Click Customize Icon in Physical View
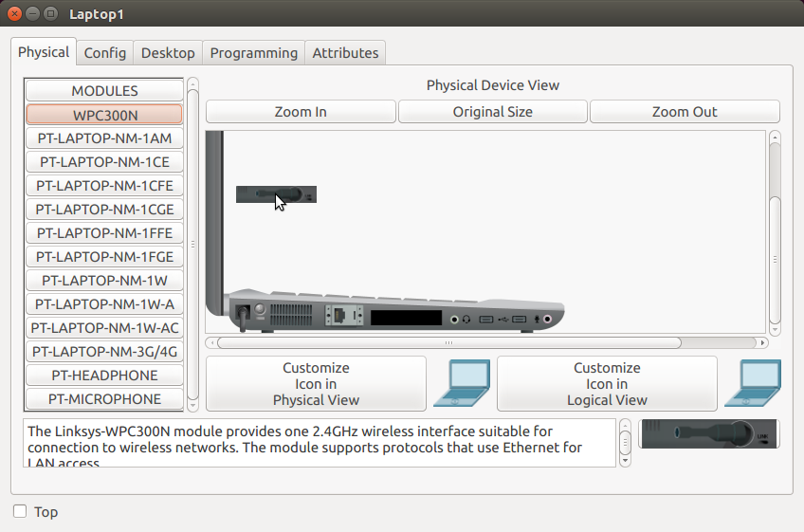Viewport: 804px width, 532px height. (x=316, y=383)
